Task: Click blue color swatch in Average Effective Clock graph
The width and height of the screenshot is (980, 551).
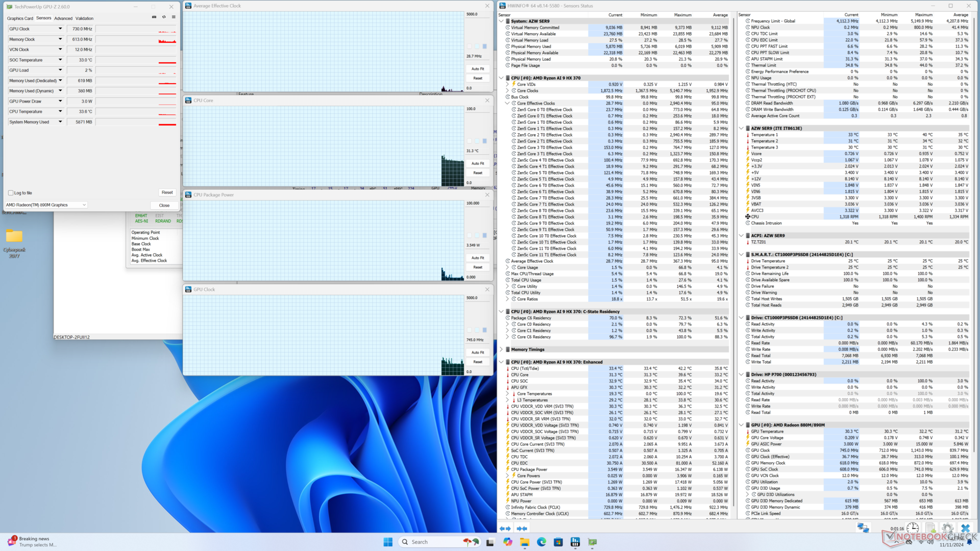Action: tap(484, 46)
